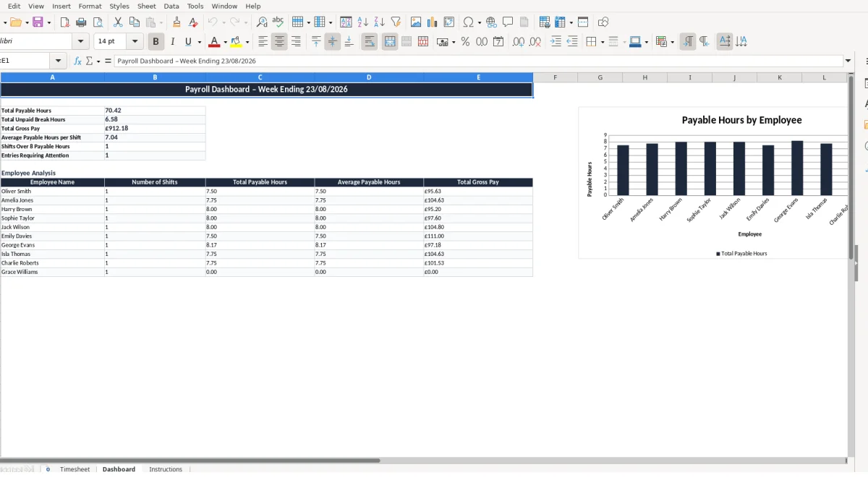Apply the yellow highlighting color
The height and width of the screenshot is (488, 868).
[237, 42]
